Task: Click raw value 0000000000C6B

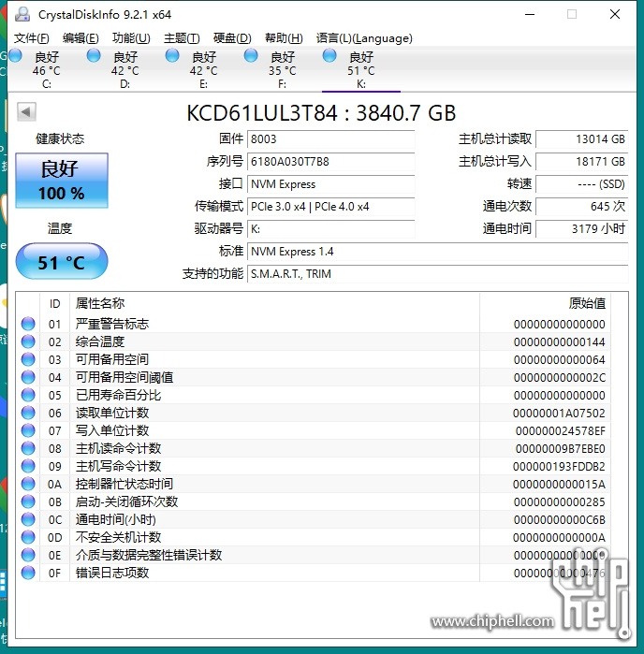Action: (559, 519)
